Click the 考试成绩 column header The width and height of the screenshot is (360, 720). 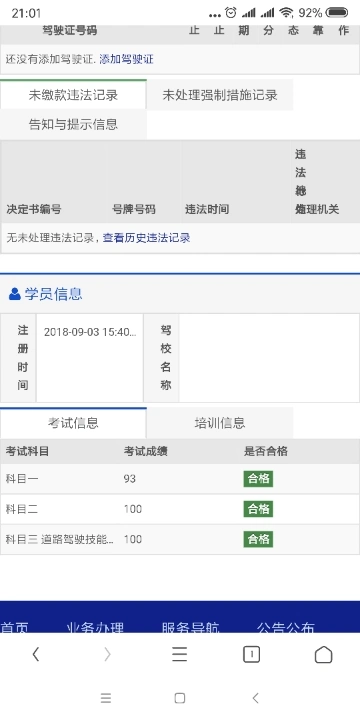tap(146, 451)
